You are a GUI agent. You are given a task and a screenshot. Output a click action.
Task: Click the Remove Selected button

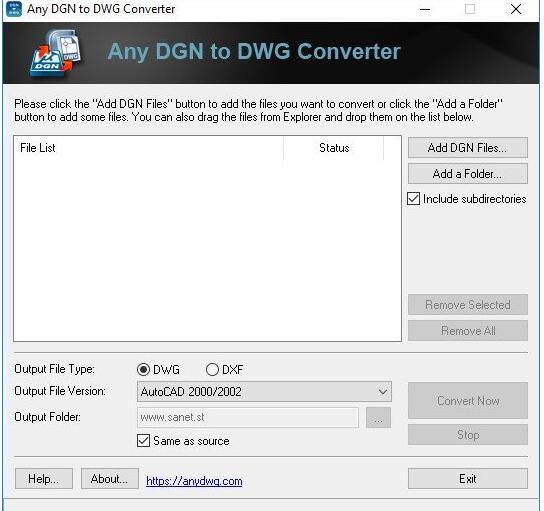point(467,305)
